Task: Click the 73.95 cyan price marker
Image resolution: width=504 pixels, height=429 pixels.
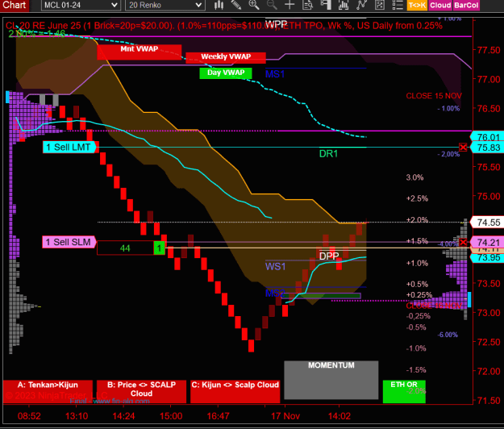Action: click(x=488, y=258)
